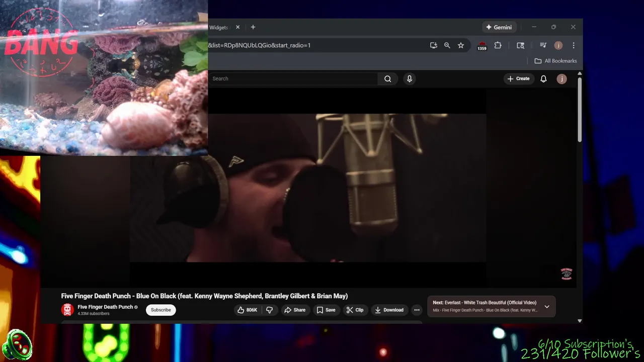This screenshot has width=644, height=362.
Task: Search with your voice microphone
Action: 410,78
